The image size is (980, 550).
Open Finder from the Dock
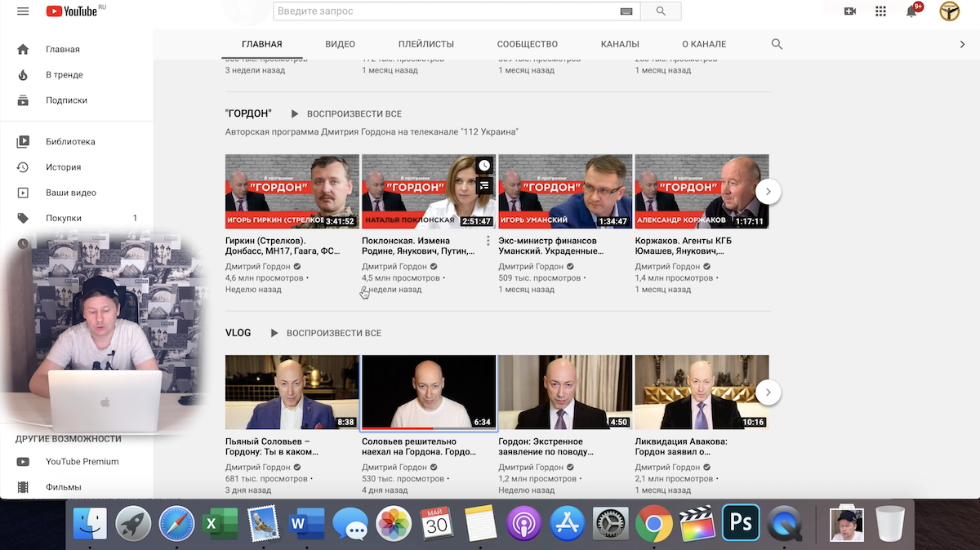pyautogui.click(x=90, y=523)
